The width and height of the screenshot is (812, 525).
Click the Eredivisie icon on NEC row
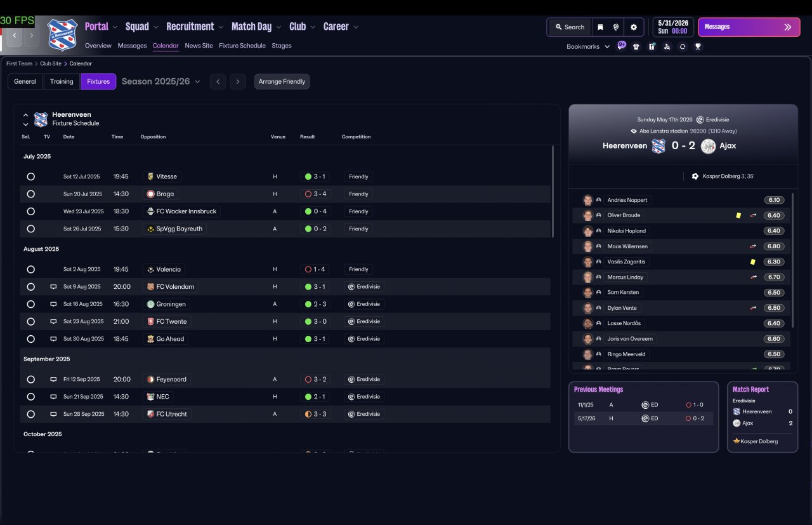[351, 397]
